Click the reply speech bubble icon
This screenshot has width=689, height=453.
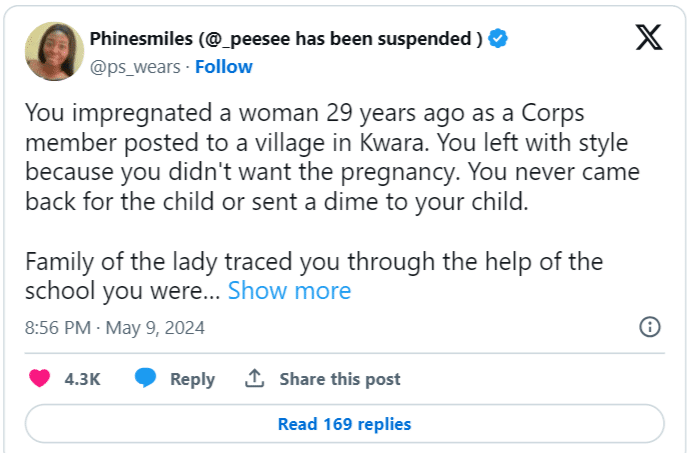point(146,379)
